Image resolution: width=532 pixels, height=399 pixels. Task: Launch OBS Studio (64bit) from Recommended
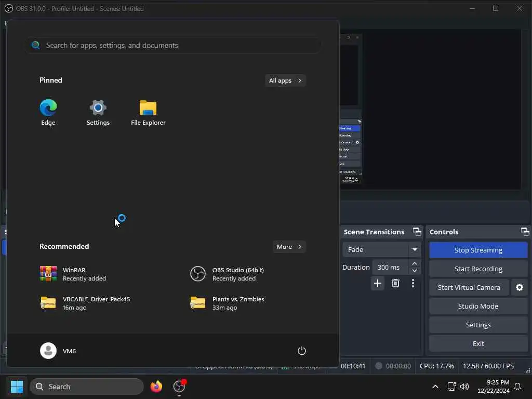(x=228, y=274)
